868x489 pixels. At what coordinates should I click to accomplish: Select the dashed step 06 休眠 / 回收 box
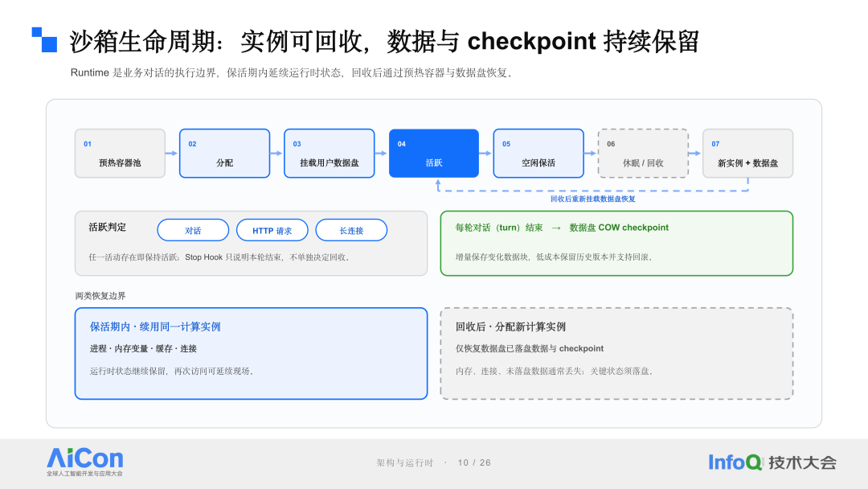point(643,154)
